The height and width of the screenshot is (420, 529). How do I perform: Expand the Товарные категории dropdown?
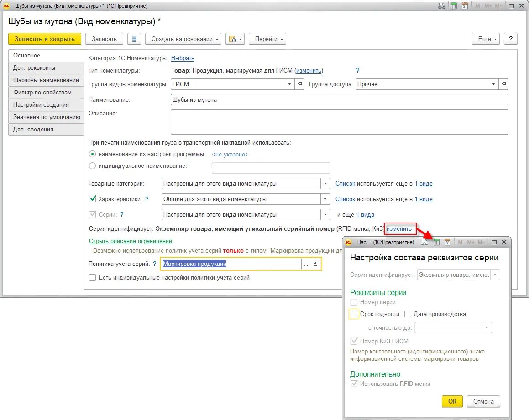coord(325,184)
